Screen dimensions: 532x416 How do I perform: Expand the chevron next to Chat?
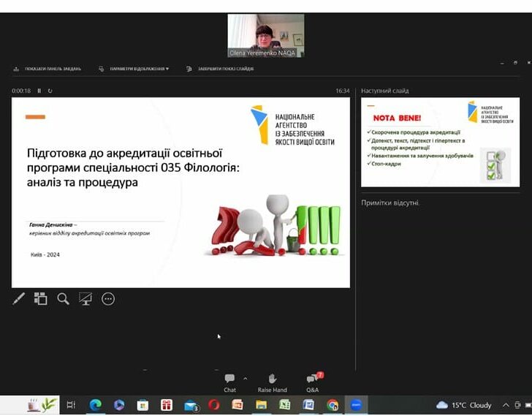tap(245, 378)
